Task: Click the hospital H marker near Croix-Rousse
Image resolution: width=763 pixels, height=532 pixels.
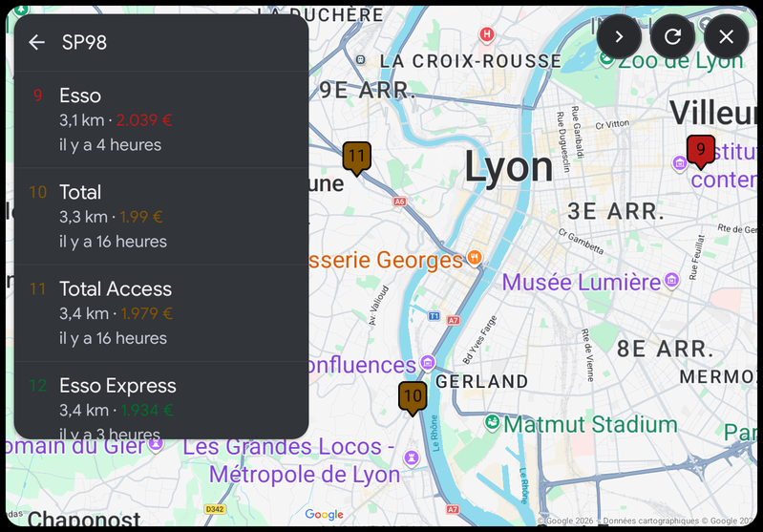Action: tap(487, 34)
